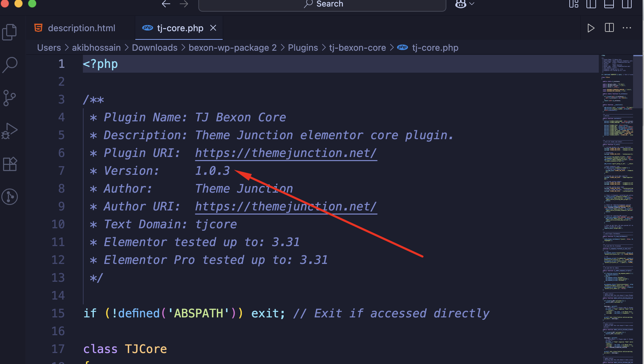Image resolution: width=644 pixels, height=364 pixels.
Task: Click the "TJ Bexon Core" plugin name text
Action: pos(240,117)
